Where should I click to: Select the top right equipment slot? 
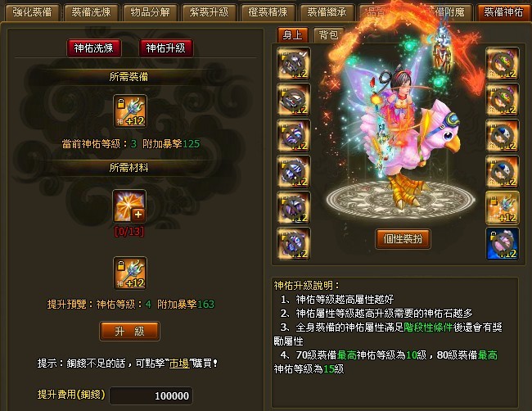tap(503, 64)
